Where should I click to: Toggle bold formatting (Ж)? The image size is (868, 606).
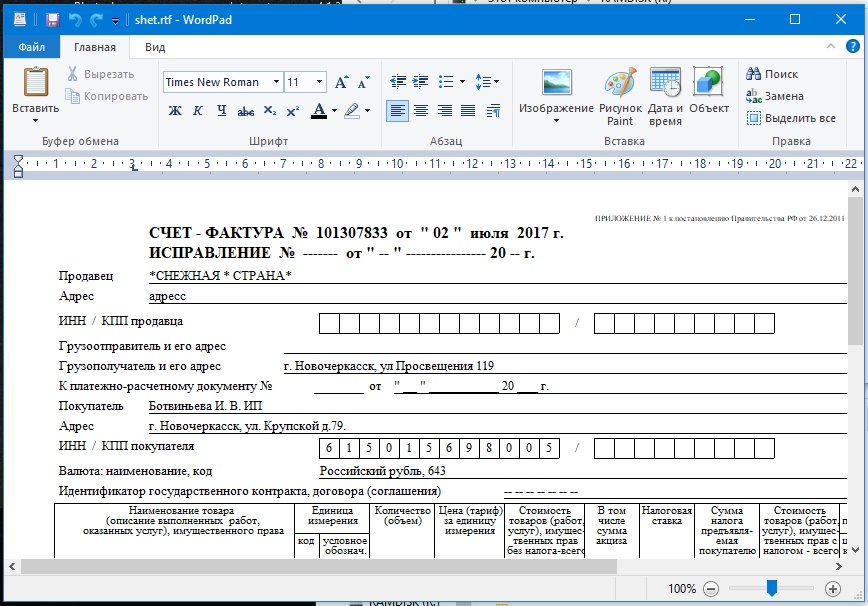[x=175, y=111]
